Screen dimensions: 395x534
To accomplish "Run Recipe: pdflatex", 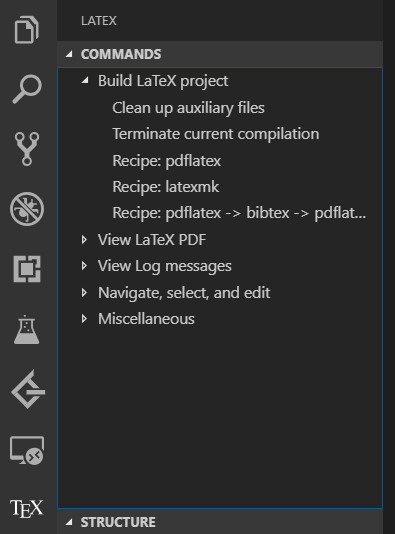I will (x=167, y=161).
